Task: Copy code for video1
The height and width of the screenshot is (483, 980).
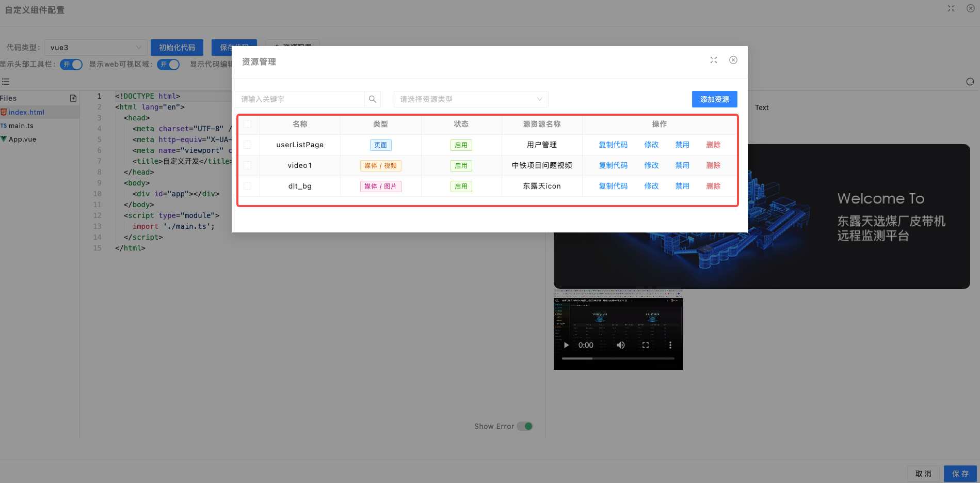Action: coord(613,165)
